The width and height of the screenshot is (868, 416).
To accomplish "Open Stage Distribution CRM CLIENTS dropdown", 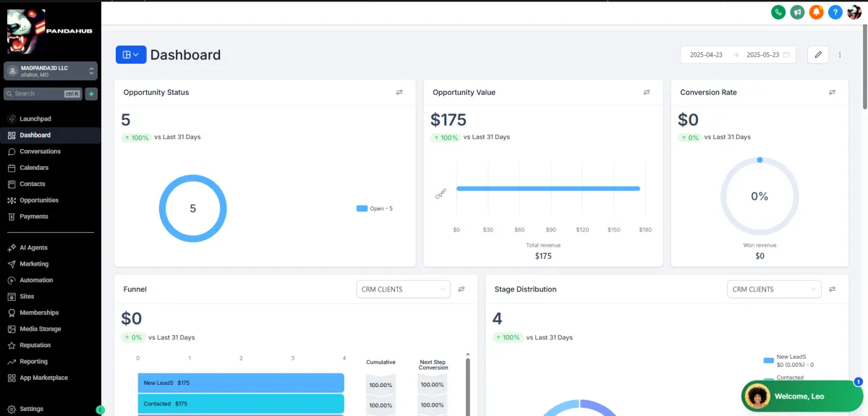I will (x=774, y=289).
